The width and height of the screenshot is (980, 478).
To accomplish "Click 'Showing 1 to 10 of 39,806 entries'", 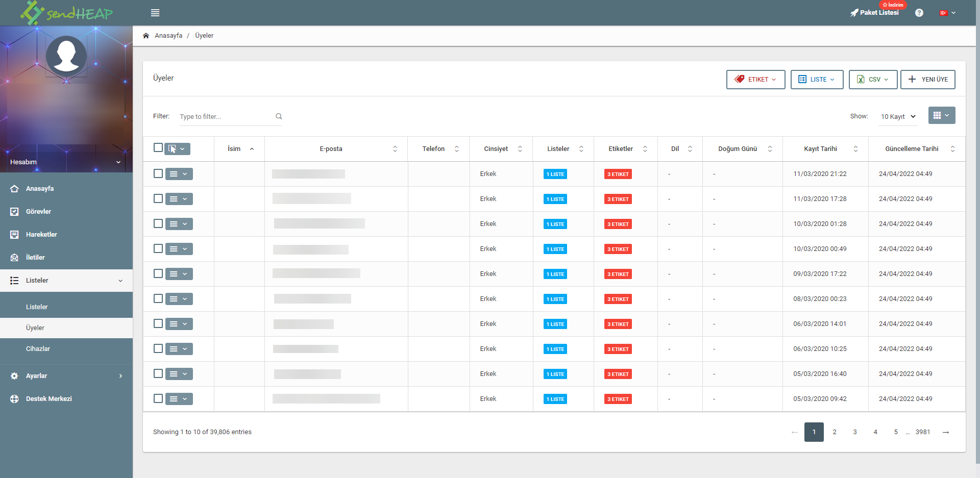I will tap(202, 432).
